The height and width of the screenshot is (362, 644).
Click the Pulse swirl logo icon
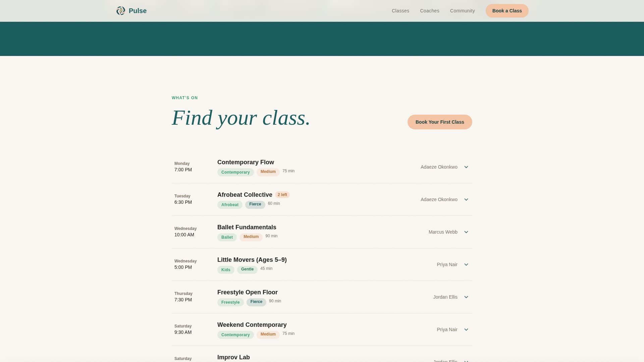coord(121,11)
